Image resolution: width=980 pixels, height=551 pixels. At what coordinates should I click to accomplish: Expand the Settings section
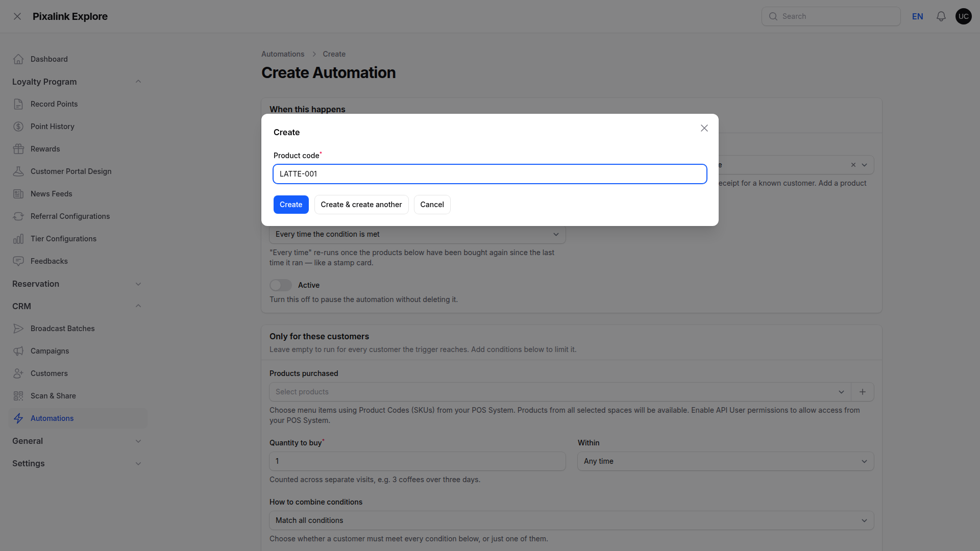point(138,463)
